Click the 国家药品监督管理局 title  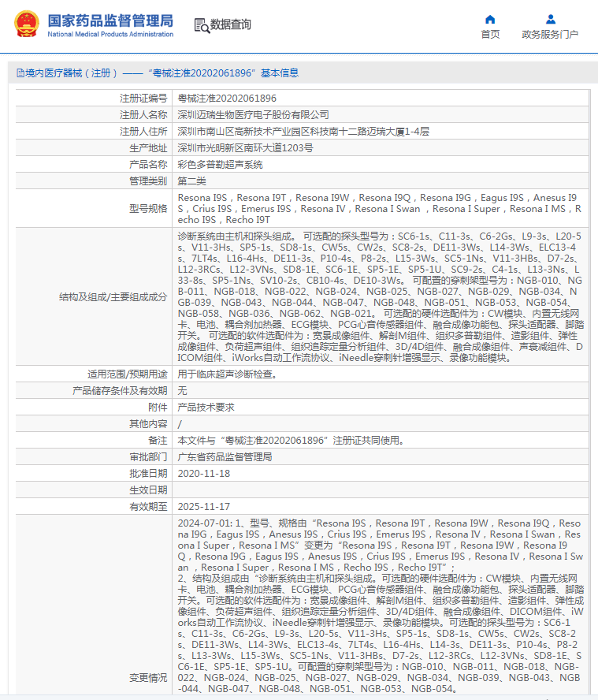tap(110, 20)
